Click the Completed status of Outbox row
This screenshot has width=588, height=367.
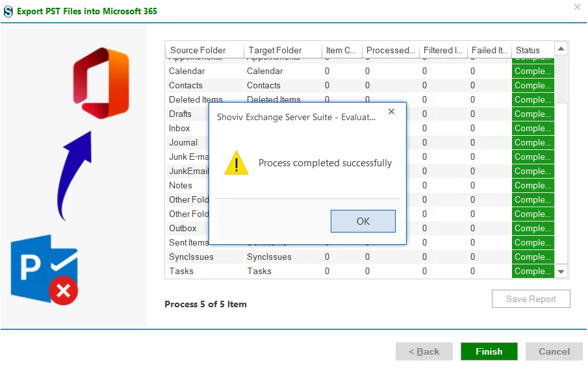(533, 228)
